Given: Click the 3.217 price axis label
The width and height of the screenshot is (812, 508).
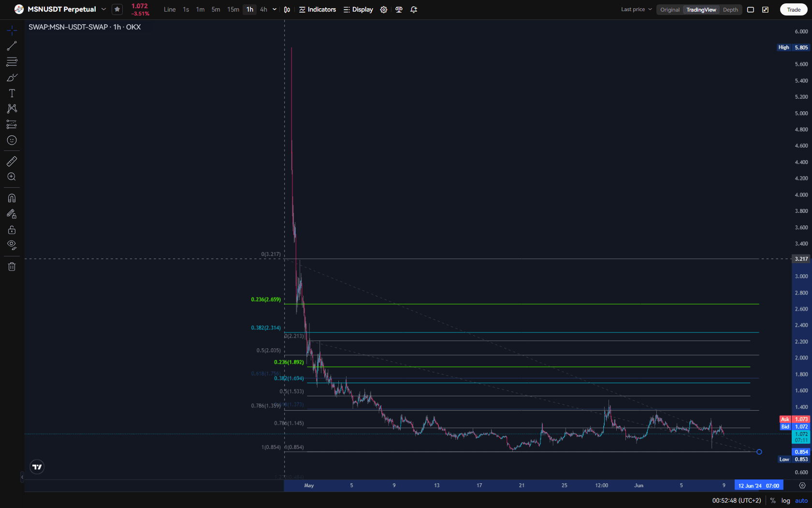Looking at the screenshot, I should click(801, 259).
